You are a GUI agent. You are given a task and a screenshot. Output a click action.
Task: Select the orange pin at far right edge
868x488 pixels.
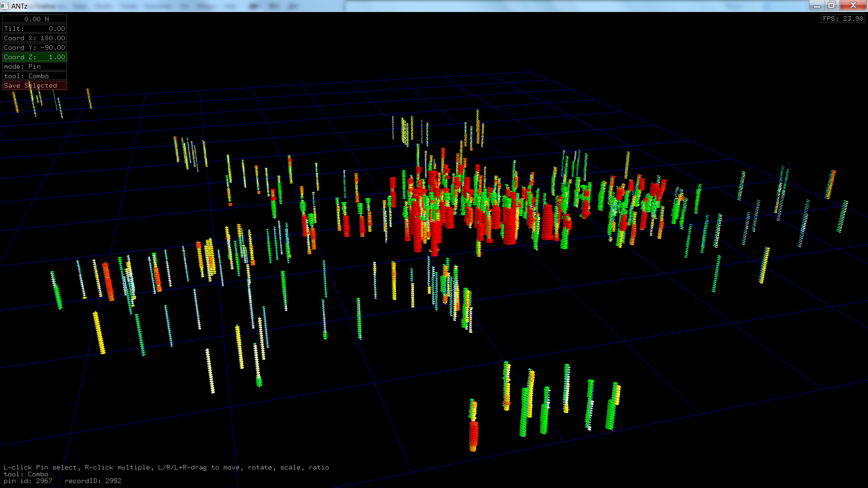(830, 184)
